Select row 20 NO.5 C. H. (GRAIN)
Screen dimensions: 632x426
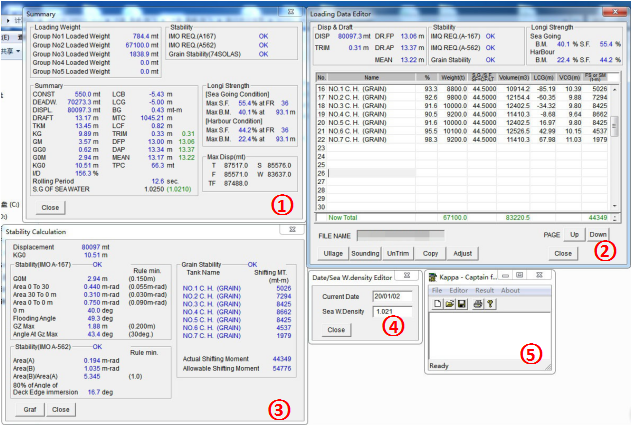(462, 123)
